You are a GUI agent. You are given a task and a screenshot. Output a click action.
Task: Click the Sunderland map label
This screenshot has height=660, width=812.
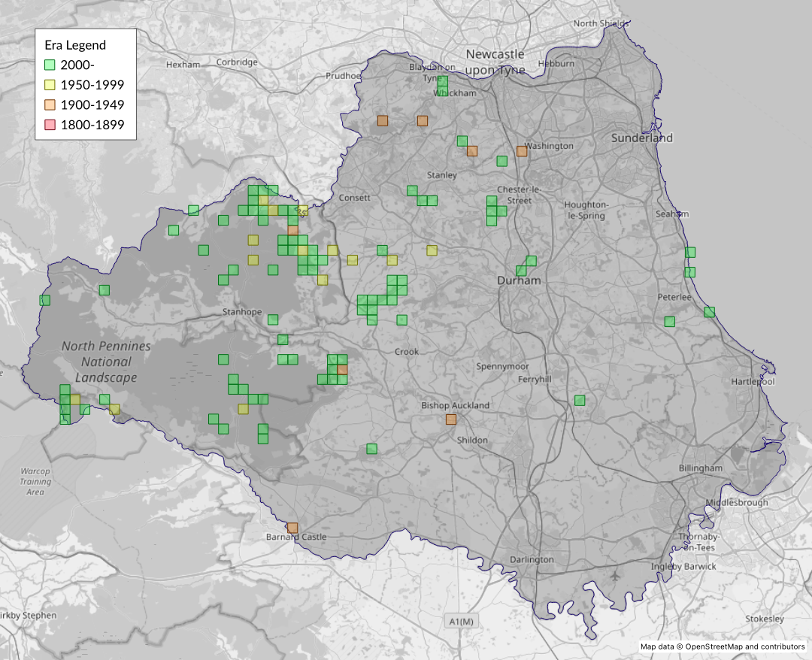(x=641, y=138)
